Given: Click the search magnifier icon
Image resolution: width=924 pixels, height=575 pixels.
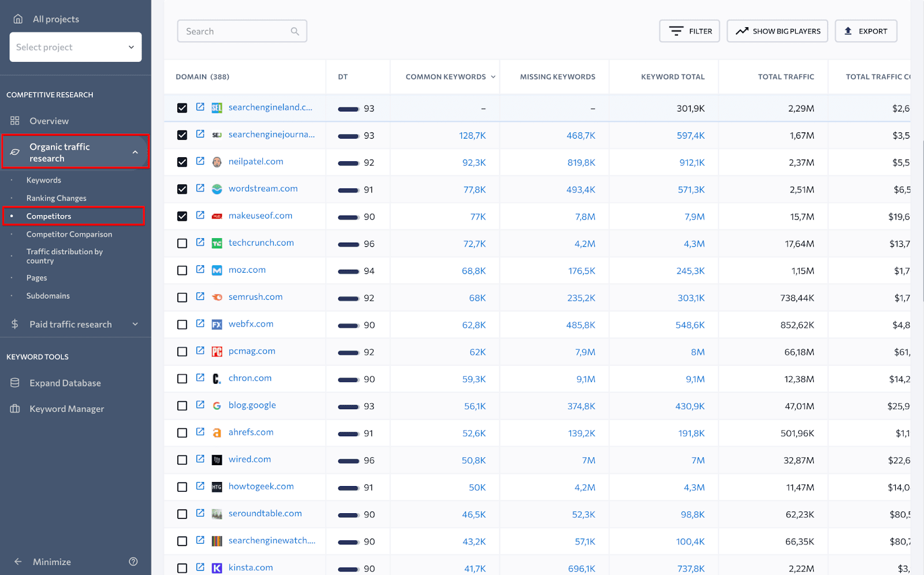Looking at the screenshot, I should 295,31.
